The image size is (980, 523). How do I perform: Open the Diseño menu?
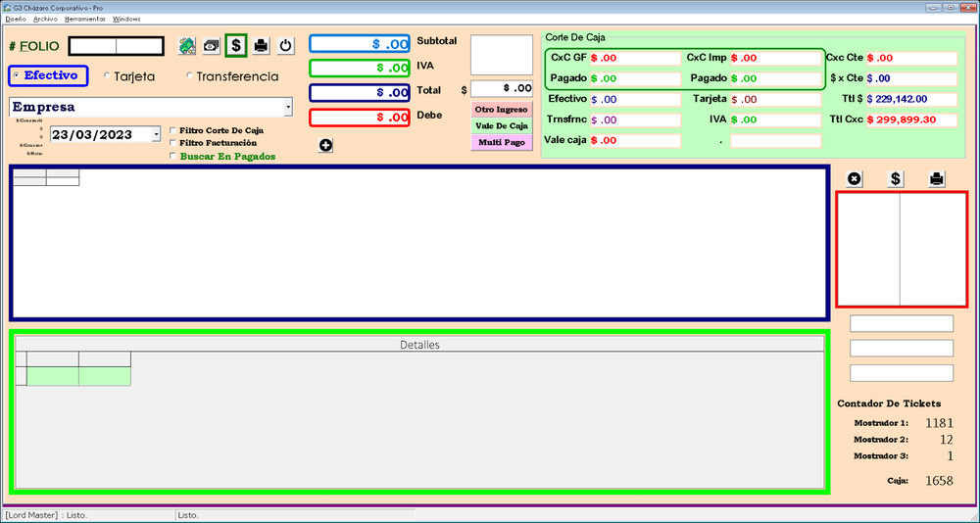pos(16,20)
